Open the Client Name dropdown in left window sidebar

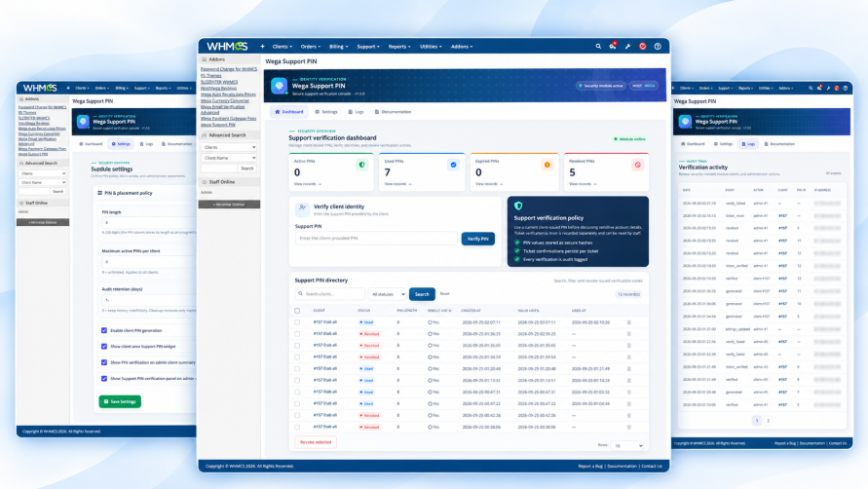pyautogui.click(x=43, y=182)
